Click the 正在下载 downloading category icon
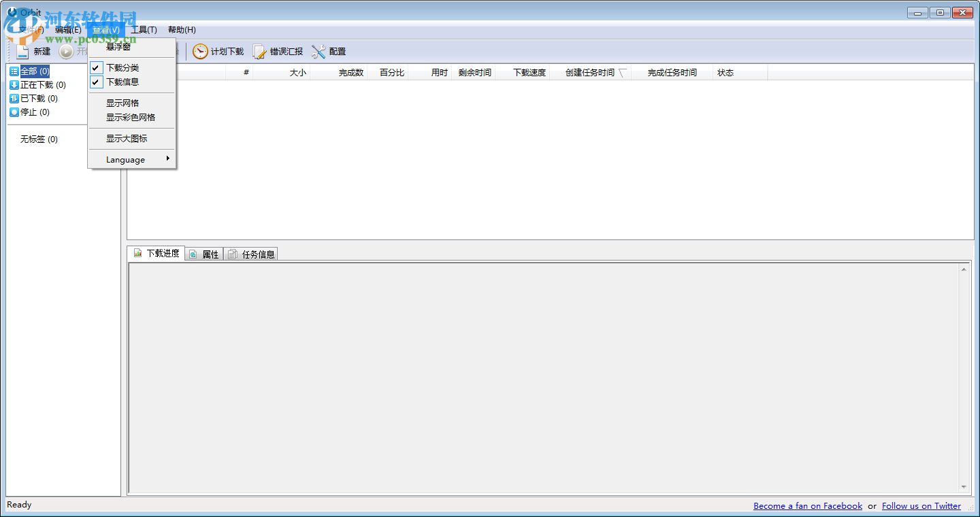 pos(14,84)
